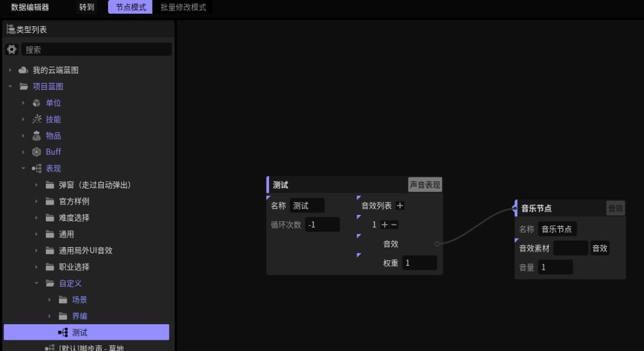
Task: Click the folder icon of 通用
Action: point(49,234)
